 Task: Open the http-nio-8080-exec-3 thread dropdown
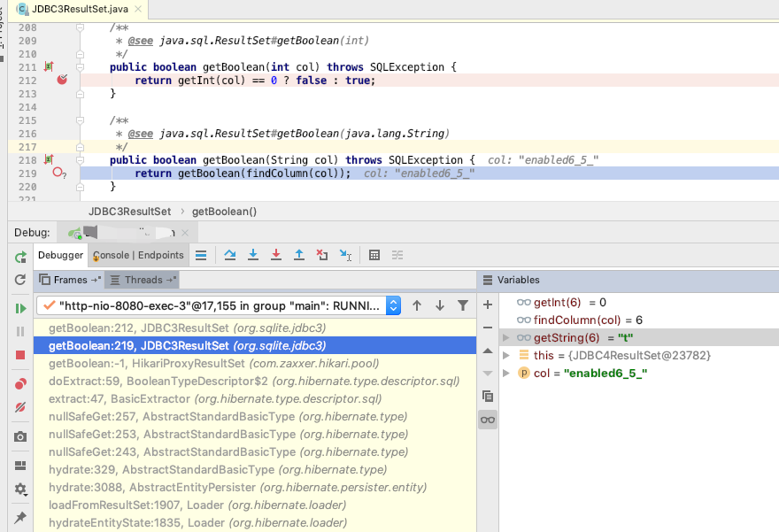218,305
